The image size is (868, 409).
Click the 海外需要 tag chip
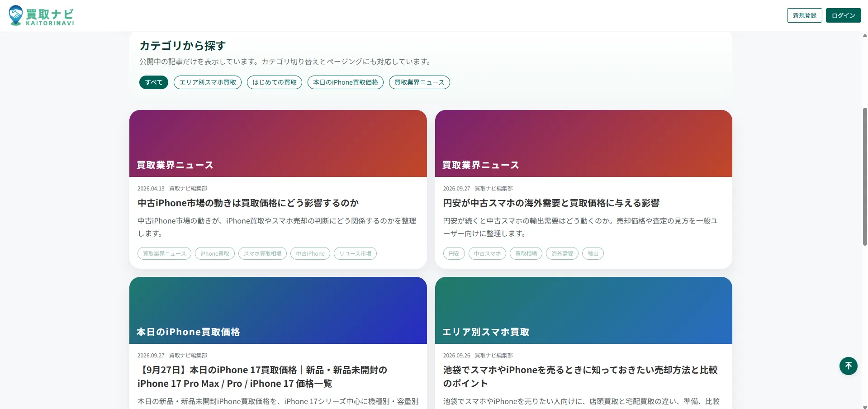point(562,253)
